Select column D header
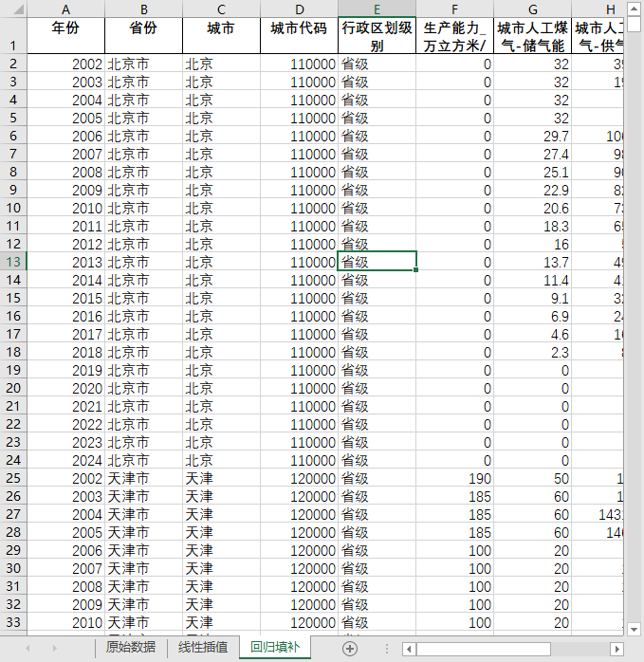 (x=299, y=9)
